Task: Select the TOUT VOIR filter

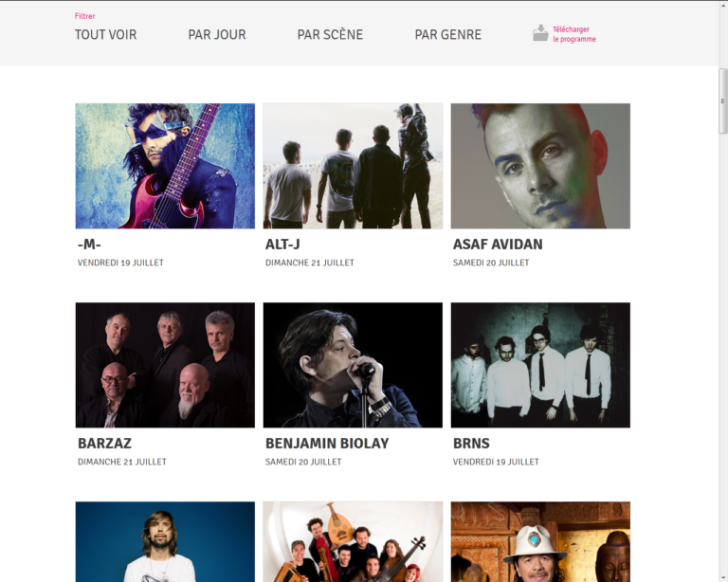Action: coord(106,35)
